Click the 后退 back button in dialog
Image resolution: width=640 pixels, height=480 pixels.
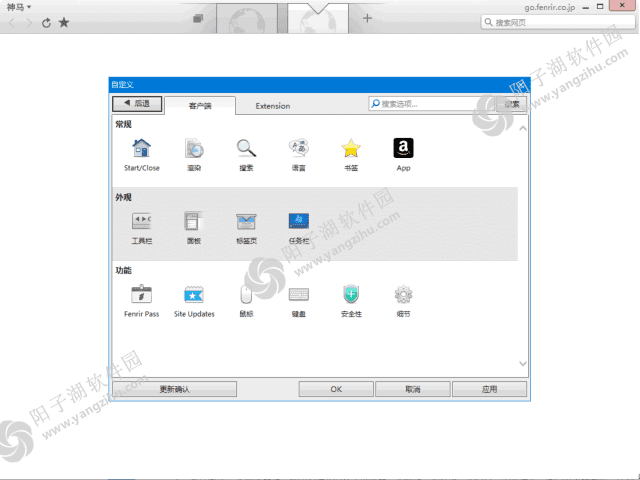pyautogui.click(x=137, y=104)
